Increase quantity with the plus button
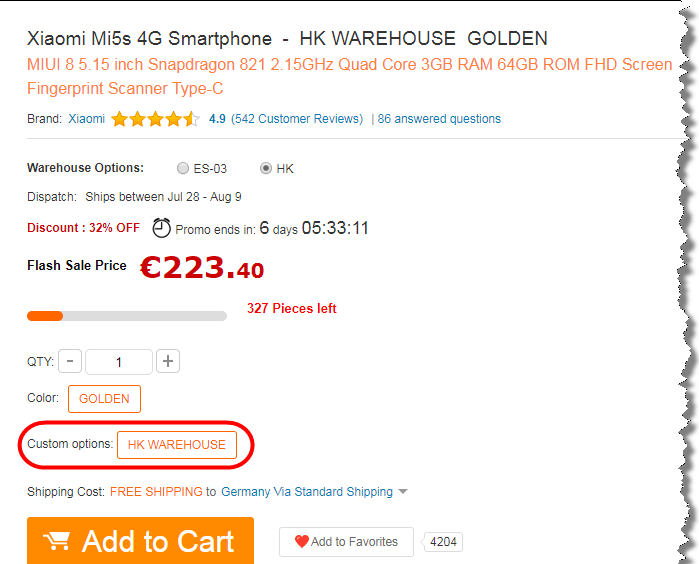The height and width of the screenshot is (564, 699). [x=168, y=361]
